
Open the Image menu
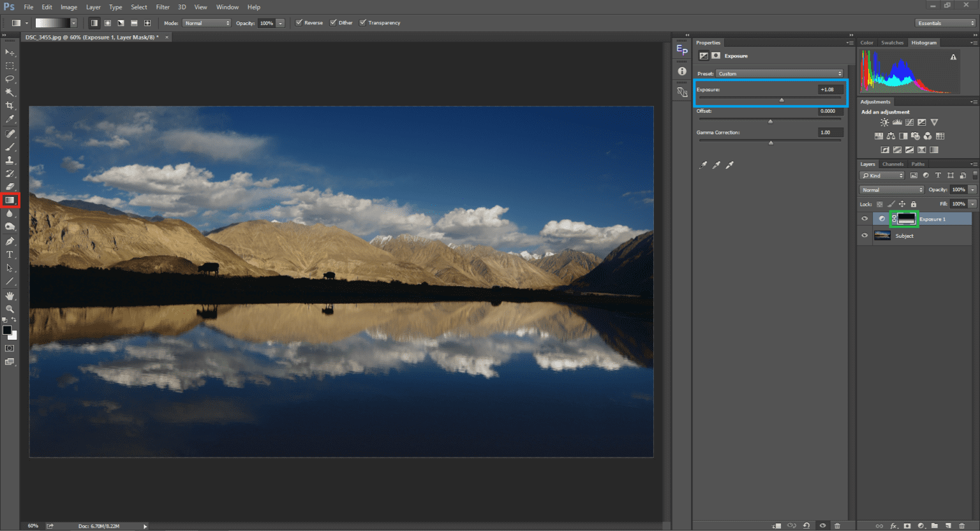pyautogui.click(x=69, y=7)
